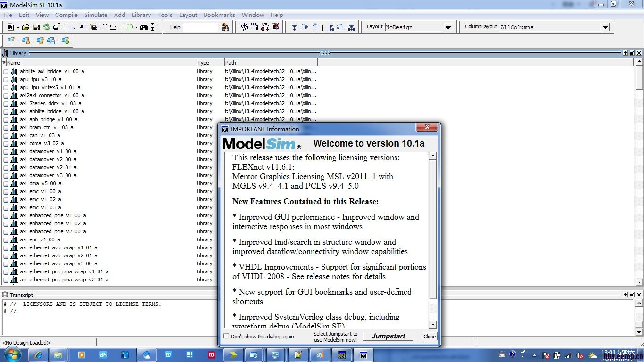Click the Copy toolbar icon
Image resolution: width=644 pixels, height=362 pixels.
click(83, 27)
